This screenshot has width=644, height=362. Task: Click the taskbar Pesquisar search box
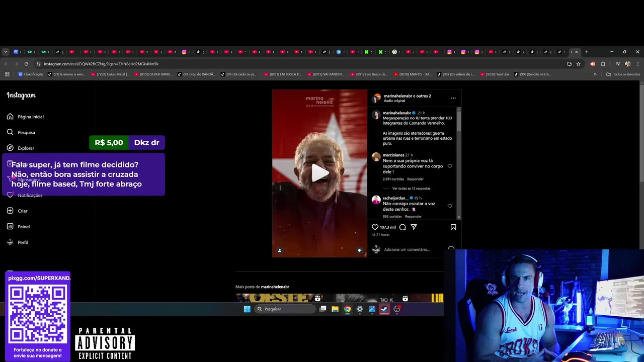(285, 309)
